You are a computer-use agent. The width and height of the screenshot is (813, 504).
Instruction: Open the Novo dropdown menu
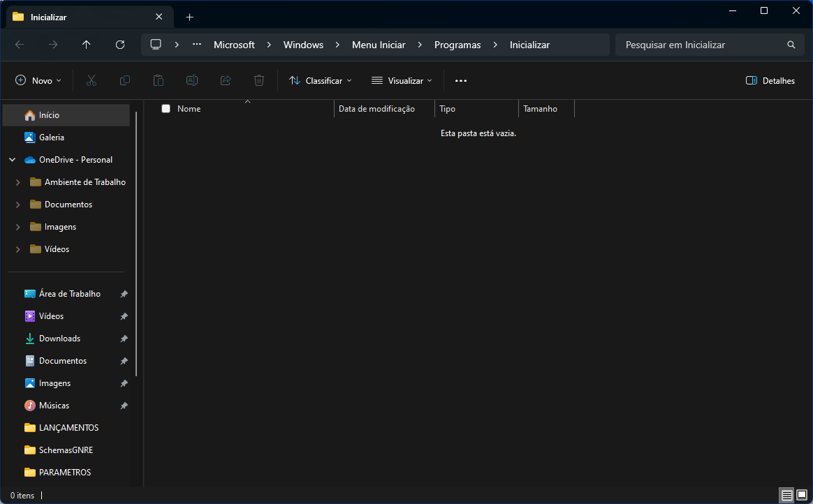(x=38, y=80)
